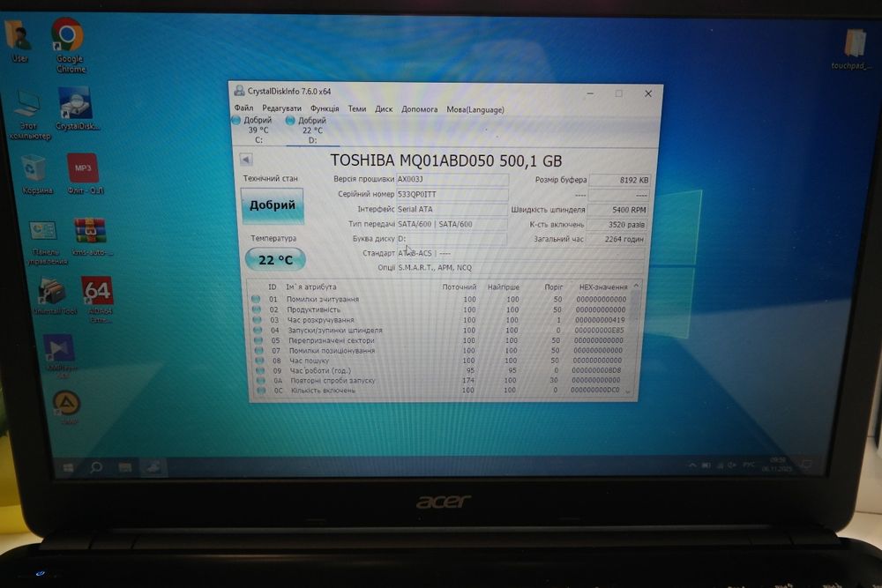Switch keyboard language indicator in tray
This screenshot has height=588, width=882.
point(748,465)
